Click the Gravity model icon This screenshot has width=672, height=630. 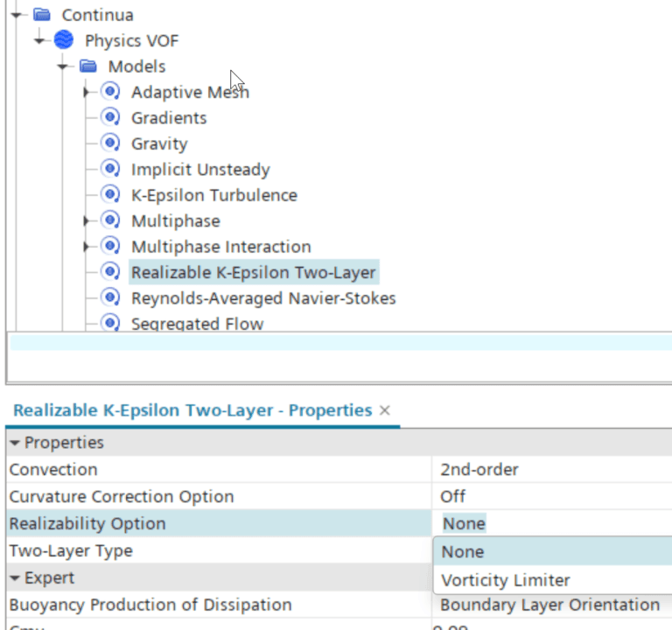110,143
